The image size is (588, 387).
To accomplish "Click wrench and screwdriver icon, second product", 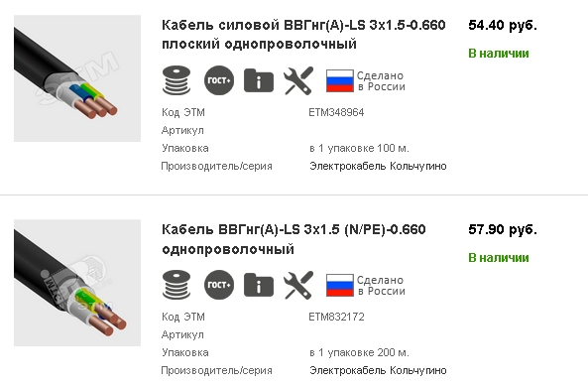I will point(298,285).
